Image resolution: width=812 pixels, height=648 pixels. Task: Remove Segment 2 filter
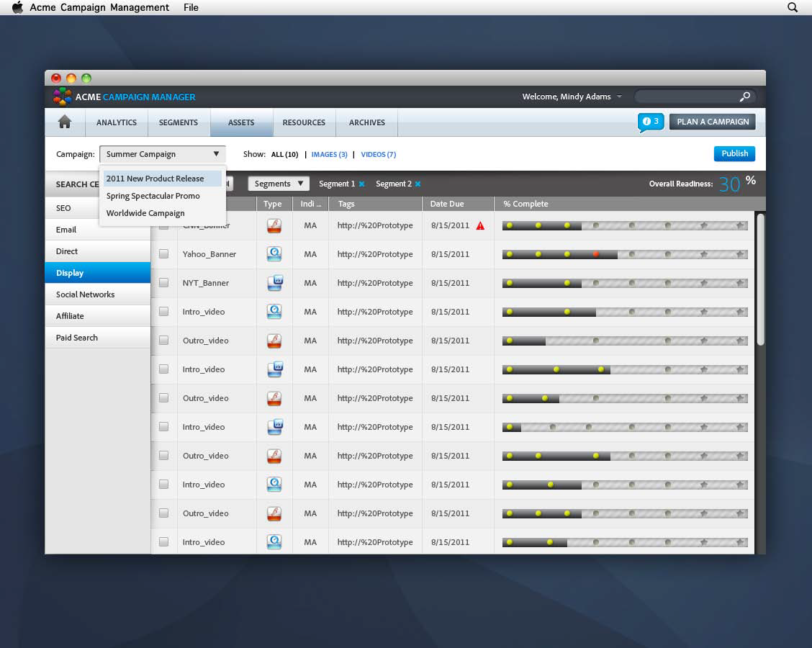[x=418, y=184]
